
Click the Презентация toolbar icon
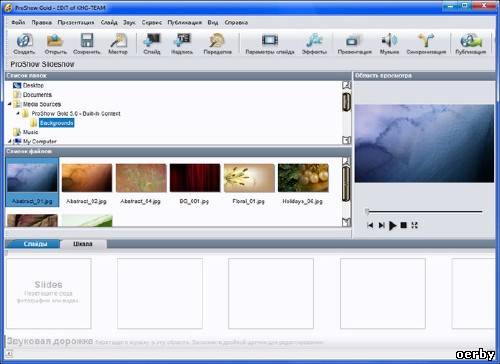[354, 44]
